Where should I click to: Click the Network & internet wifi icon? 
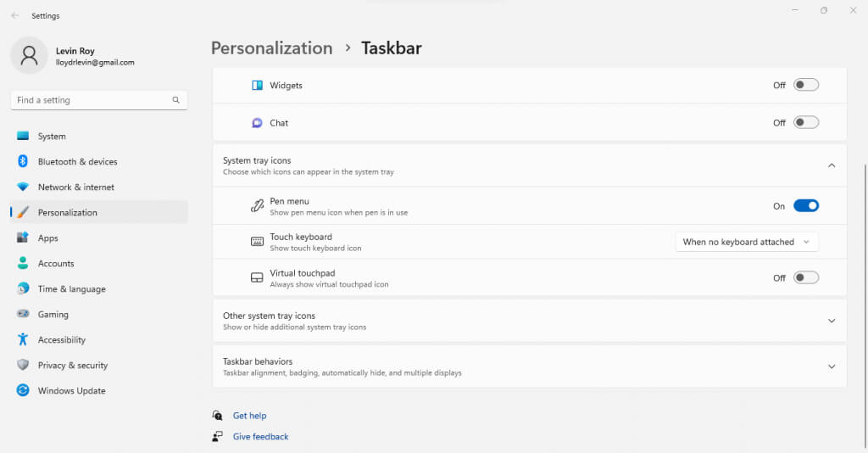tap(23, 187)
